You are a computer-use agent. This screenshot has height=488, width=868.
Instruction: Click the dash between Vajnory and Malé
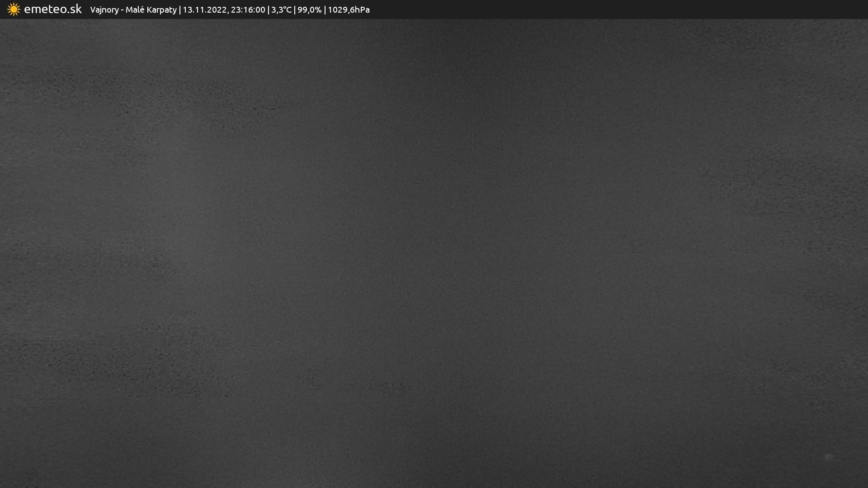tap(122, 10)
